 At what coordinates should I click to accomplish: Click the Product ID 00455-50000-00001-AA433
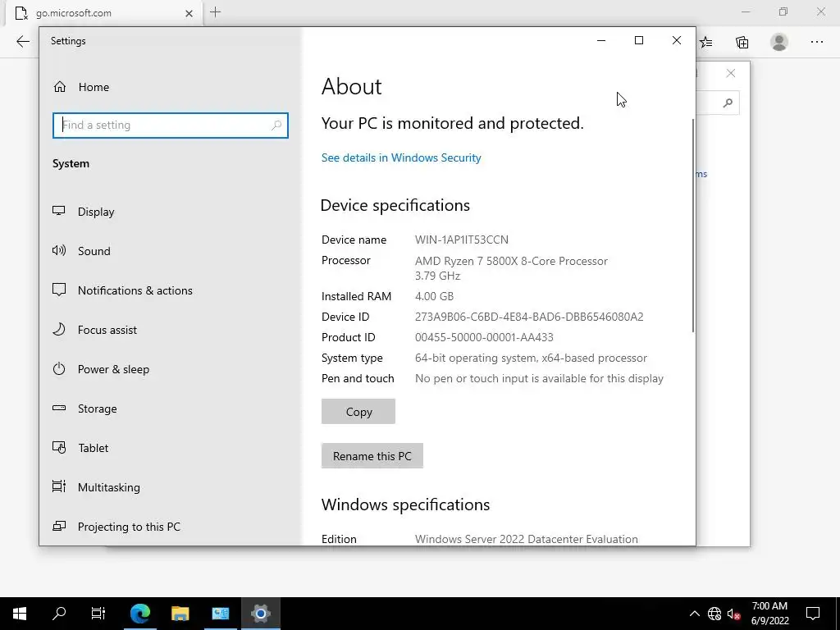coord(484,337)
